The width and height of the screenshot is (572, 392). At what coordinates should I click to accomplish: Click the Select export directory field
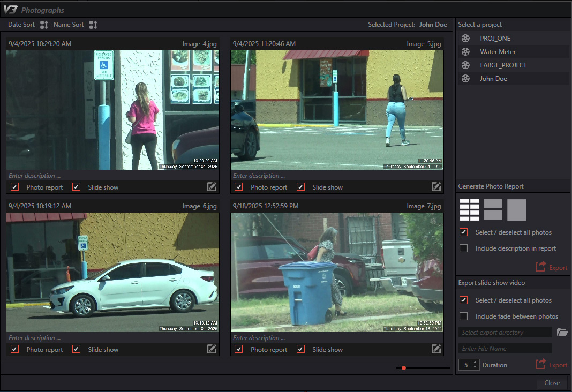tap(505, 332)
